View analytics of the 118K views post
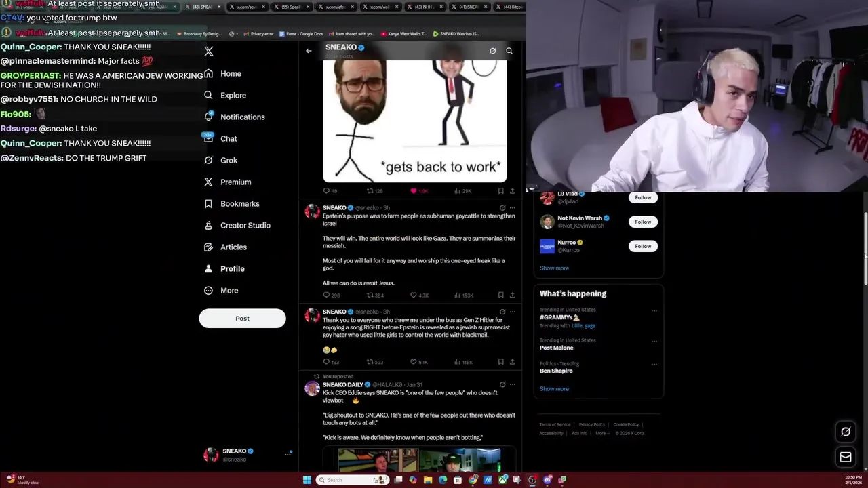The height and width of the screenshot is (488, 868). (464, 362)
